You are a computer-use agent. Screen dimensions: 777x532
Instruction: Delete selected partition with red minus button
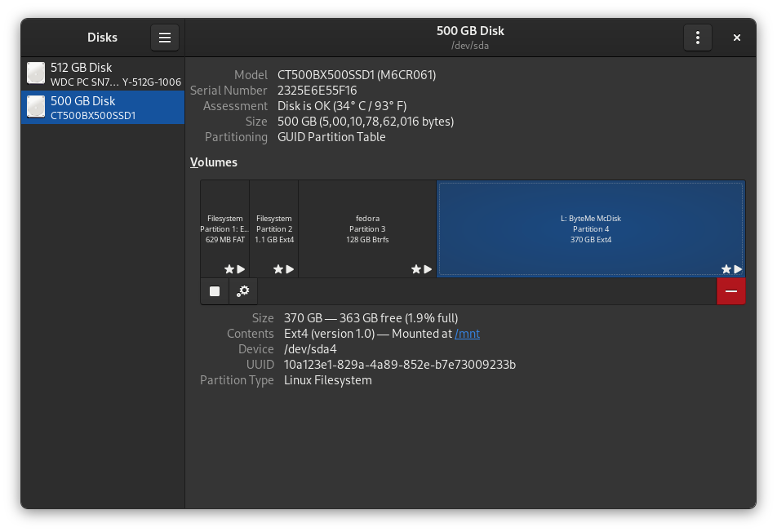pyautogui.click(x=731, y=291)
